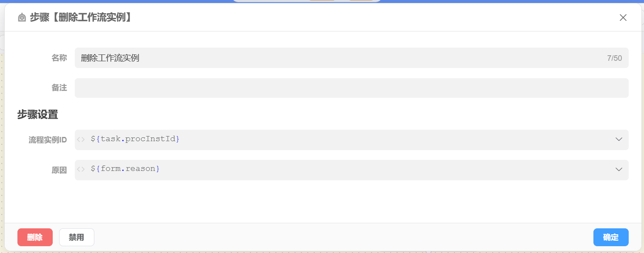Focus the empty 备注 input field
This screenshot has width=644, height=253.
tap(351, 88)
